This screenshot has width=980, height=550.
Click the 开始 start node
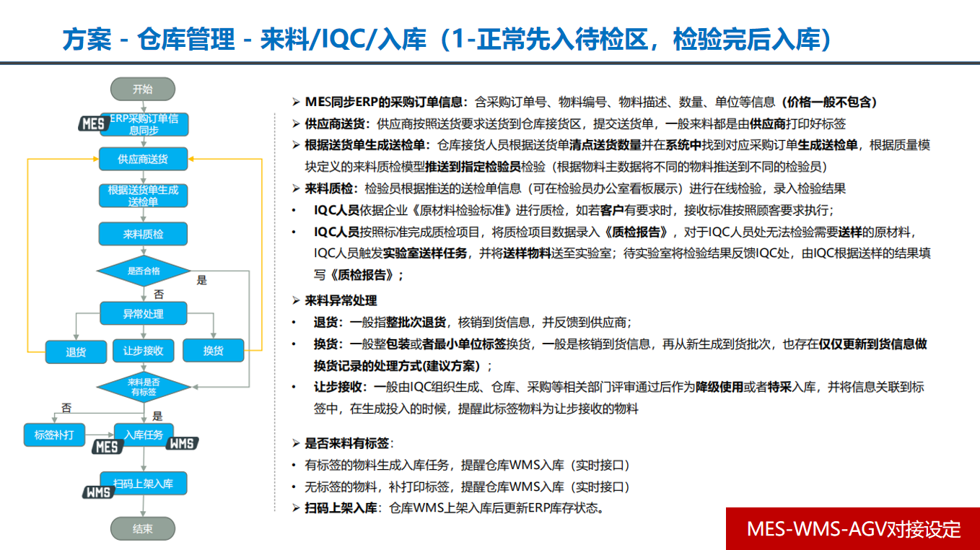coord(143,89)
